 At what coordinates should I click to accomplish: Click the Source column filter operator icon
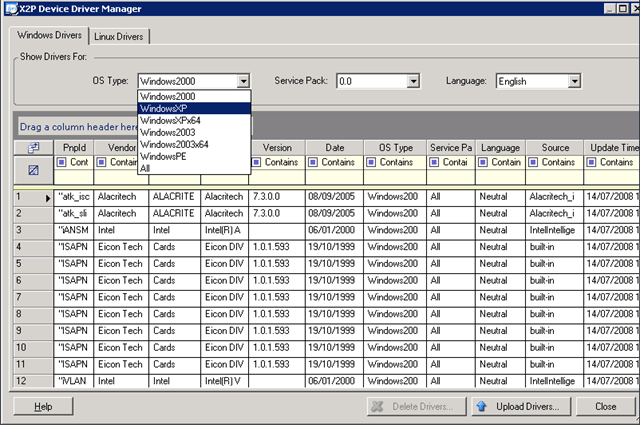coord(535,162)
